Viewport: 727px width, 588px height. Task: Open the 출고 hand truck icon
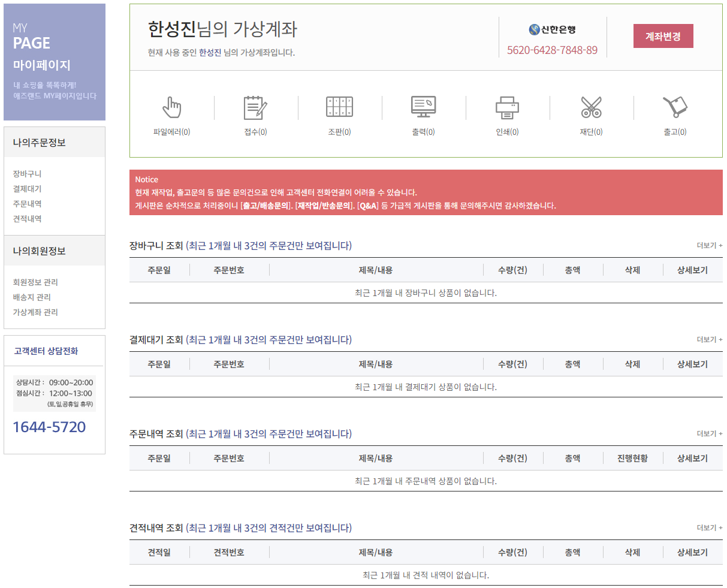click(x=675, y=107)
